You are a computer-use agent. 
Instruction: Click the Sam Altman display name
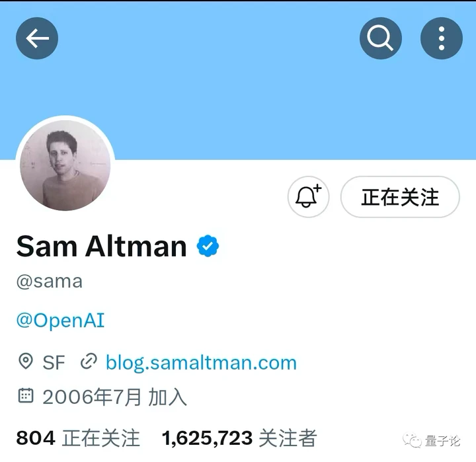click(x=101, y=246)
